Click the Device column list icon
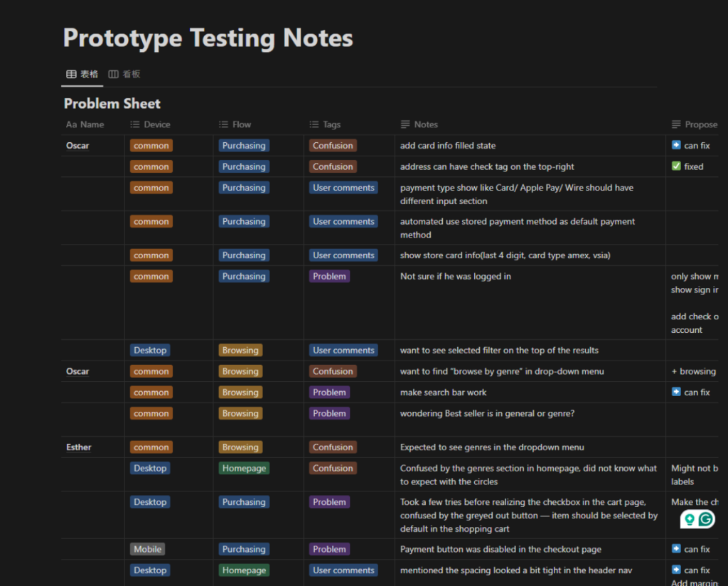 (x=135, y=124)
